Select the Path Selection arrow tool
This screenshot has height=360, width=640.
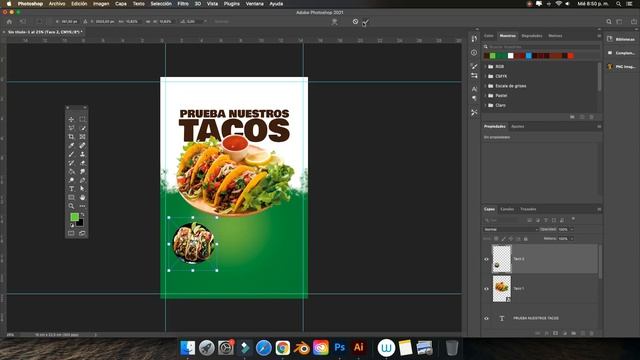point(82,189)
